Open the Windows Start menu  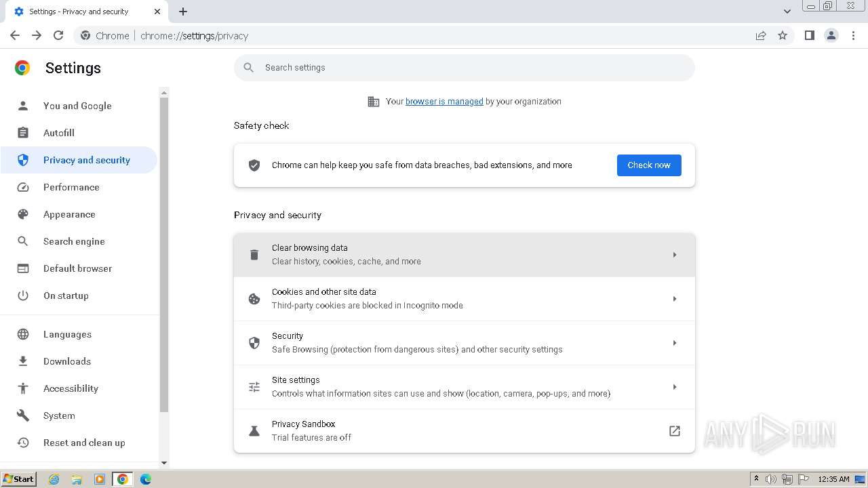pyautogui.click(x=18, y=479)
